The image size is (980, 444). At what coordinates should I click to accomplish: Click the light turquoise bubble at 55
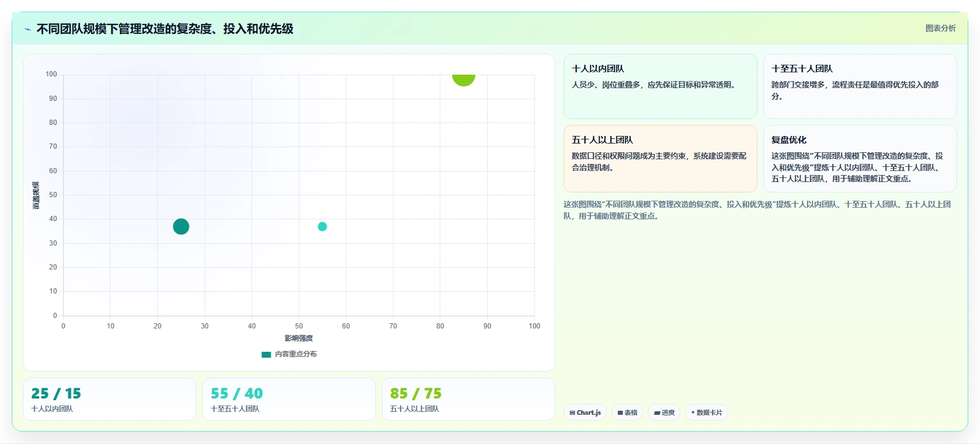coord(322,226)
